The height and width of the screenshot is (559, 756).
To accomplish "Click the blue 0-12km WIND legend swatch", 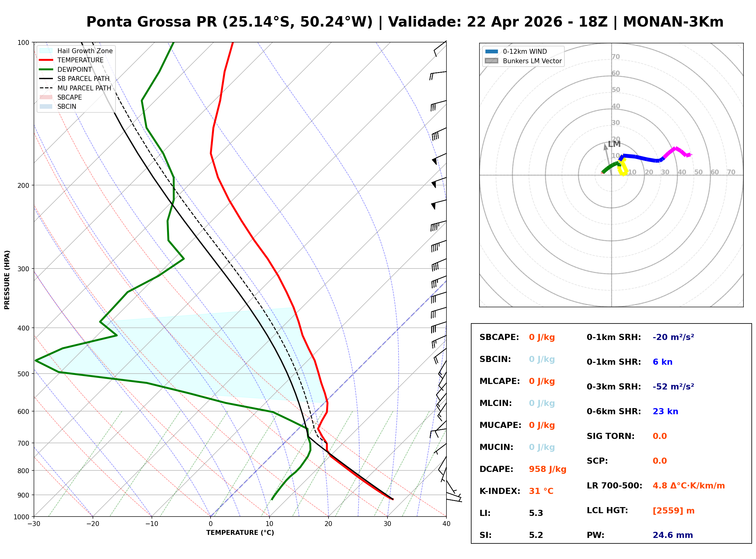I will click(x=491, y=51).
